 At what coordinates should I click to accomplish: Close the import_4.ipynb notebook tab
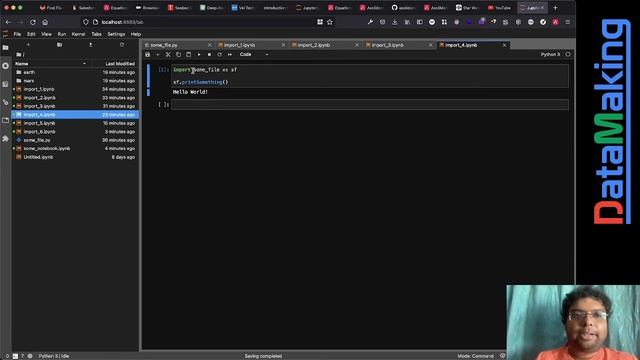tap(504, 45)
